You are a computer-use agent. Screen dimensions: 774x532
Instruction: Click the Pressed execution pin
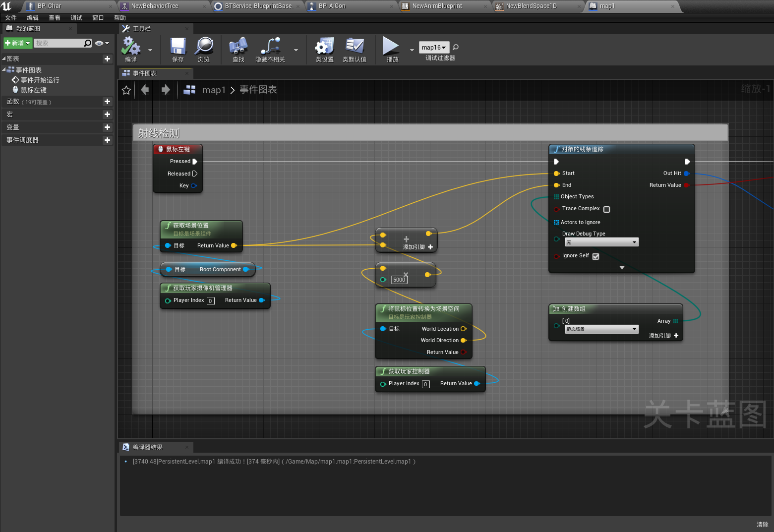point(195,161)
